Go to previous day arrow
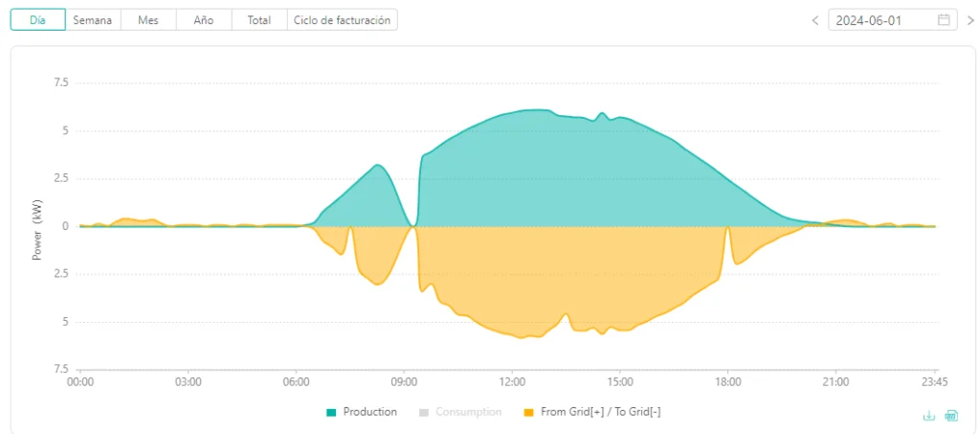The width and height of the screenshot is (980, 434). 815,20
